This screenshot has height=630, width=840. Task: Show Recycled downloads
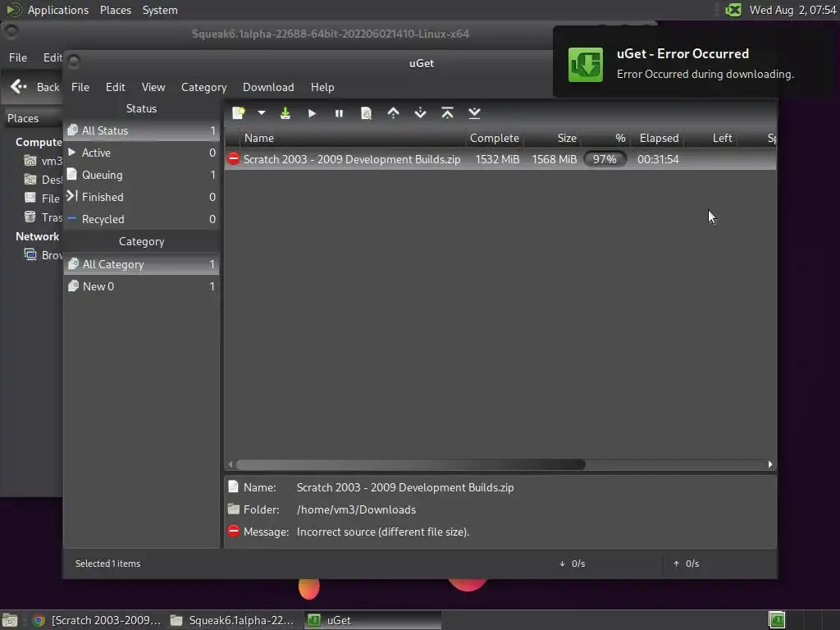click(142, 219)
